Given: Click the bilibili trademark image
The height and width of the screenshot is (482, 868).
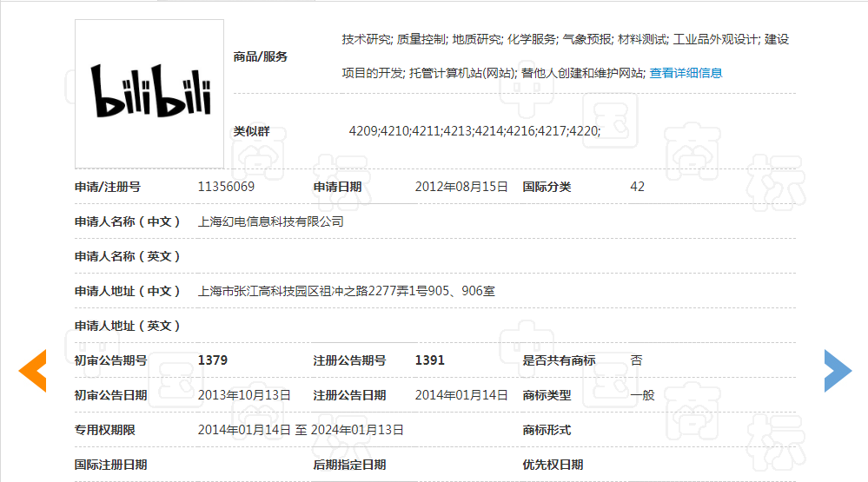Looking at the screenshot, I should (149, 94).
